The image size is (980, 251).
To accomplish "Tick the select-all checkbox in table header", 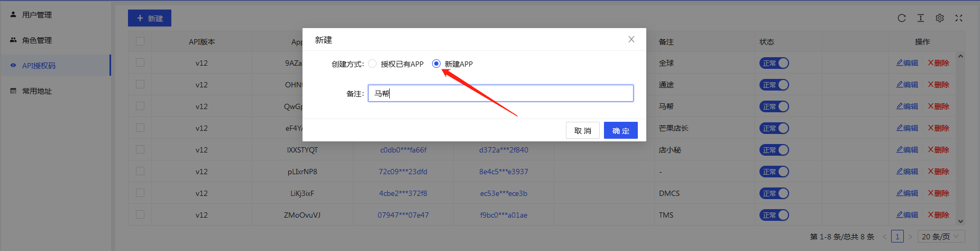I will click(x=140, y=41).
